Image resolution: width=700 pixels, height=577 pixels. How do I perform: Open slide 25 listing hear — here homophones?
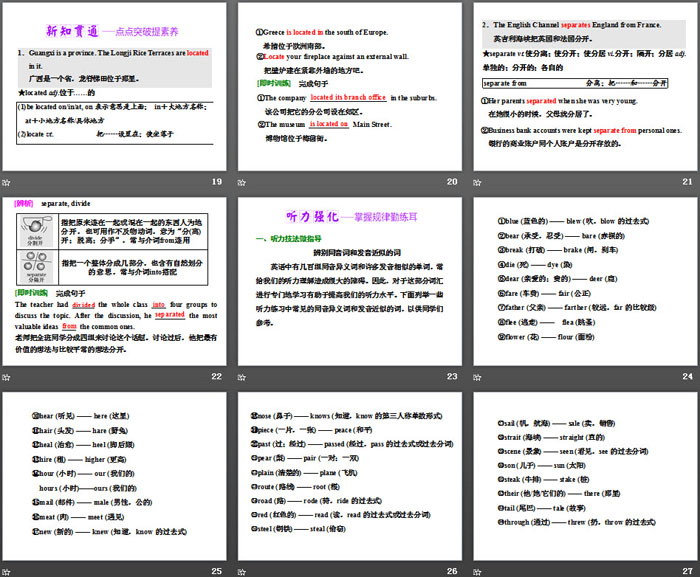(114, 476)
